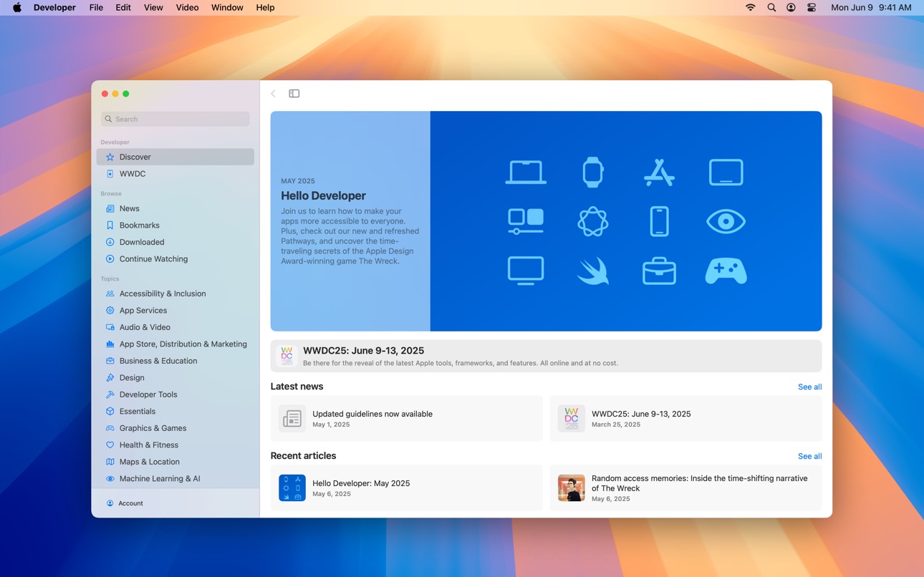Screen dimensions: 924x577
Task: Select Maps & Location topic label
Action: (149, 462)
